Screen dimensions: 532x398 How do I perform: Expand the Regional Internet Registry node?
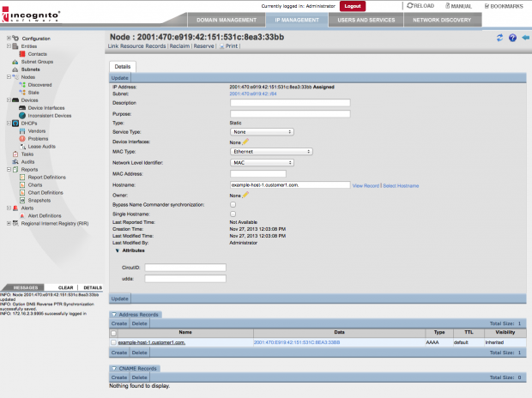(x=9, y=223)
